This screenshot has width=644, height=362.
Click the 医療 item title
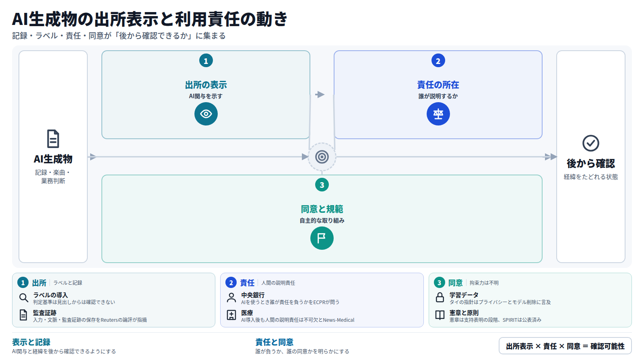[x=247, y=313]
